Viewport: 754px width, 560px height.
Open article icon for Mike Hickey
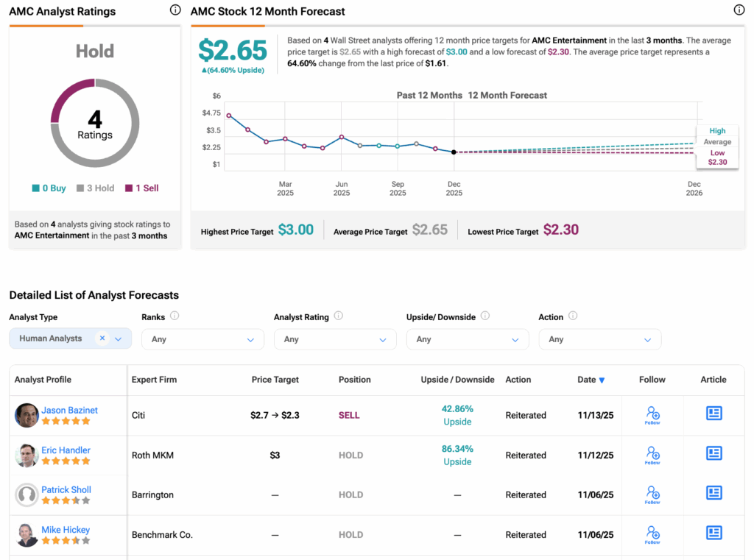coord(714,533)
